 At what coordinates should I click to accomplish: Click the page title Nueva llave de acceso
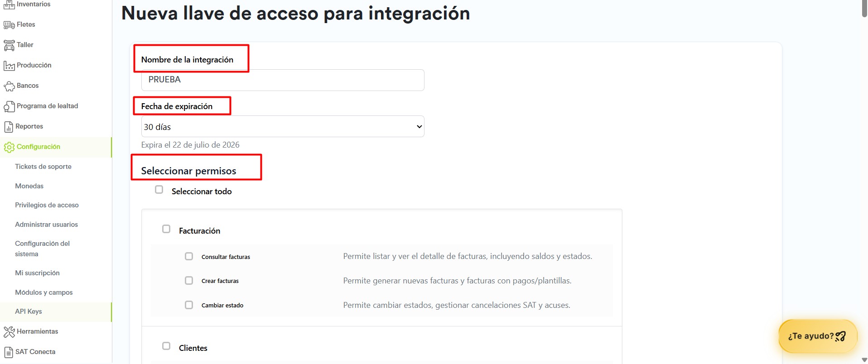tap(295, 13)
